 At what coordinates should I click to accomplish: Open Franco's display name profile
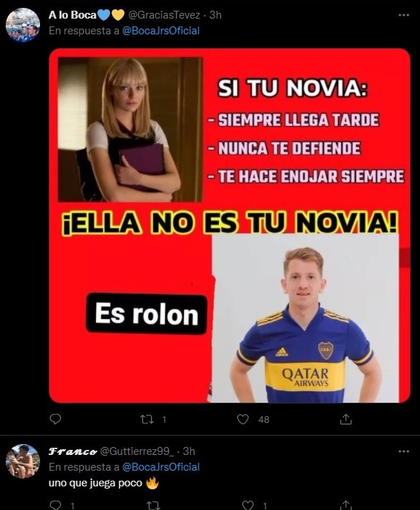pos(72,451)
